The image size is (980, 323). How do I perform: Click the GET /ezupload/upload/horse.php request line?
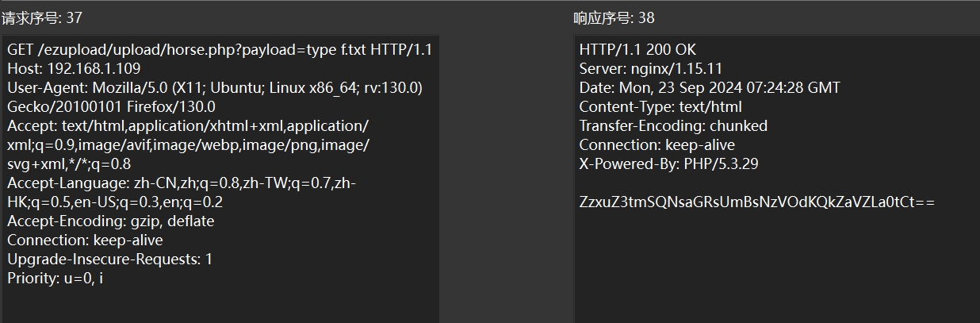pos(220,49)
